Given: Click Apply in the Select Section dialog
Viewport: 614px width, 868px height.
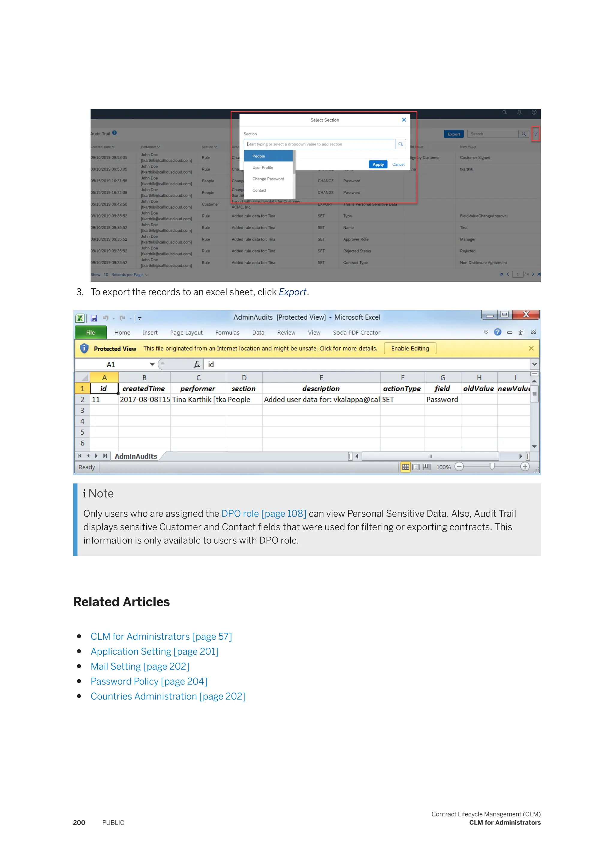Looking at the screenshot, I should 378,165.
